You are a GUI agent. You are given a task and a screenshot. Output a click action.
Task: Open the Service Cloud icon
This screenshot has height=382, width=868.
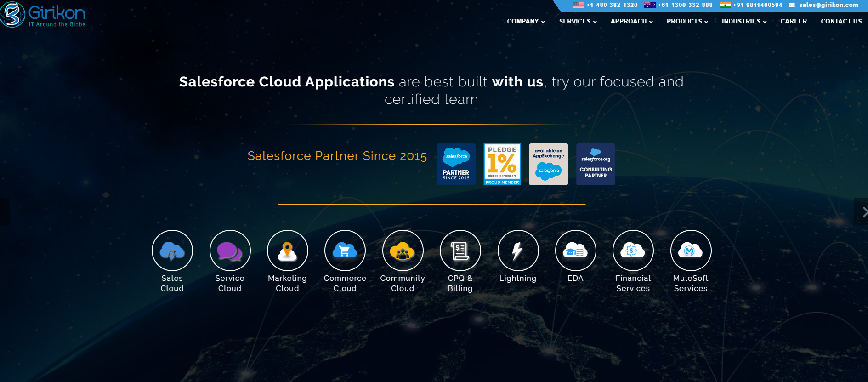(x=230, y=251)
